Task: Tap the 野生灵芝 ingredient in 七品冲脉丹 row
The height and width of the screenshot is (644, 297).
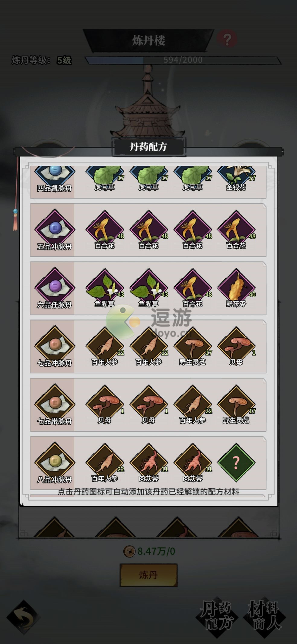Action: click(193, 346)
